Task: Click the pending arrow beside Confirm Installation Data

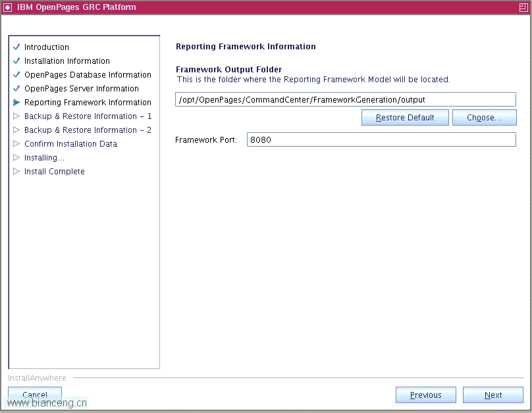Action: [x=16, y=143]
